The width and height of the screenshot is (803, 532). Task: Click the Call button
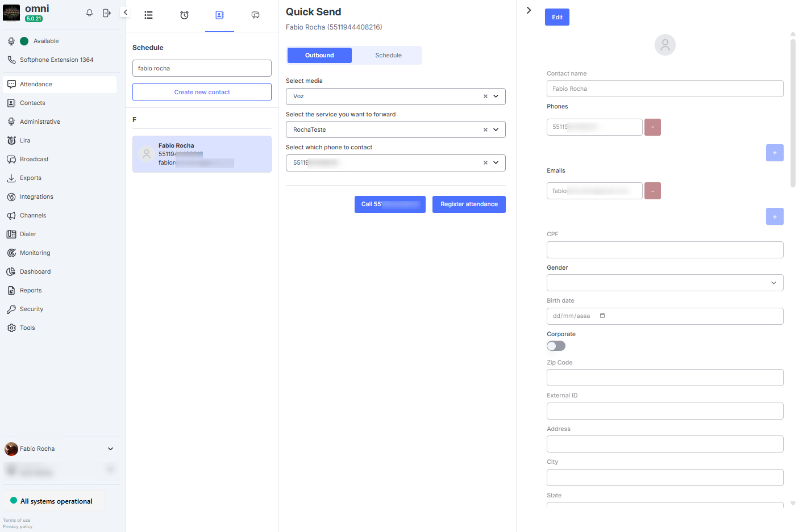(390, 204)
